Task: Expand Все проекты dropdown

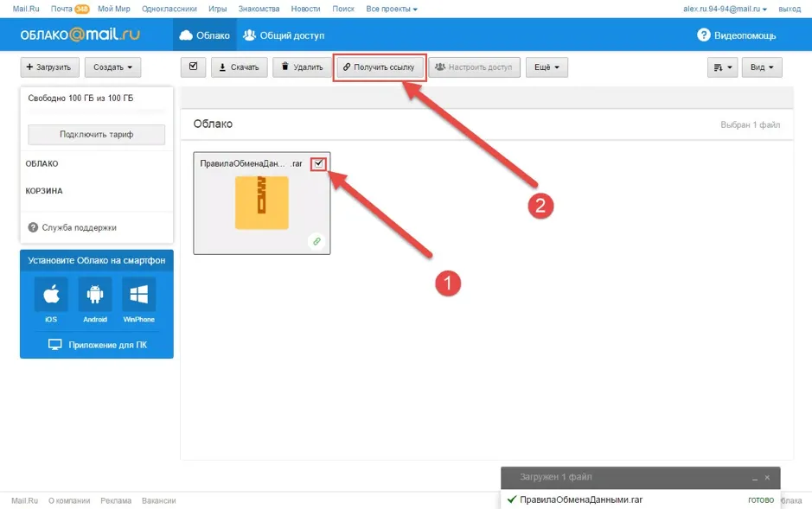Action: click(x=392, y=9)
